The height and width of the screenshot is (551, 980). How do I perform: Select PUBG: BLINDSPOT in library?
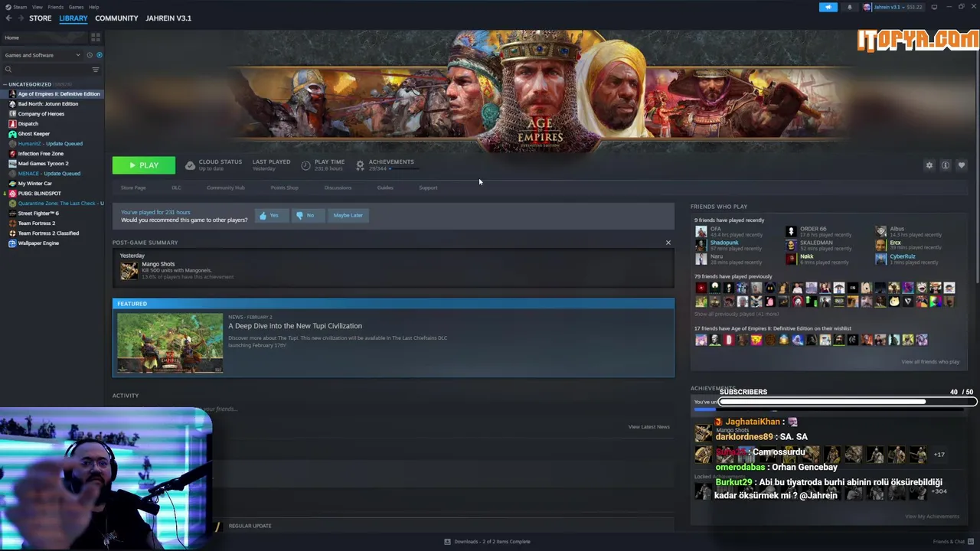click(x=39, y=194)
